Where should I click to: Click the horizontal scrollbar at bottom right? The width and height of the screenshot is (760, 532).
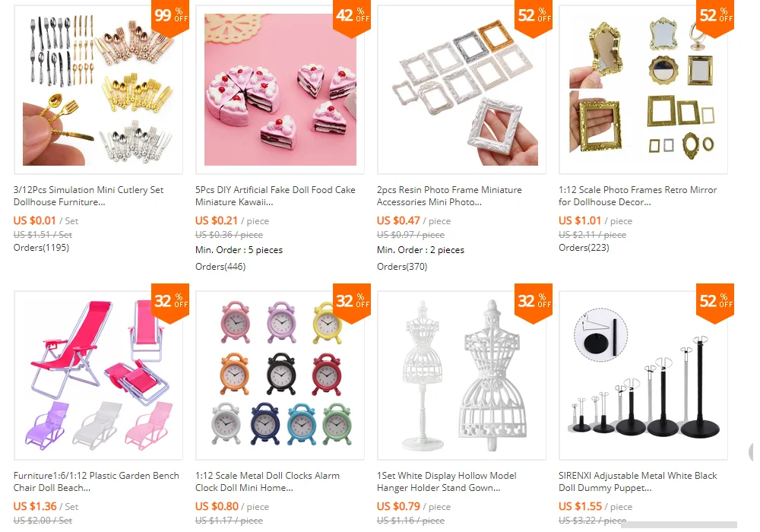point(679,524)
